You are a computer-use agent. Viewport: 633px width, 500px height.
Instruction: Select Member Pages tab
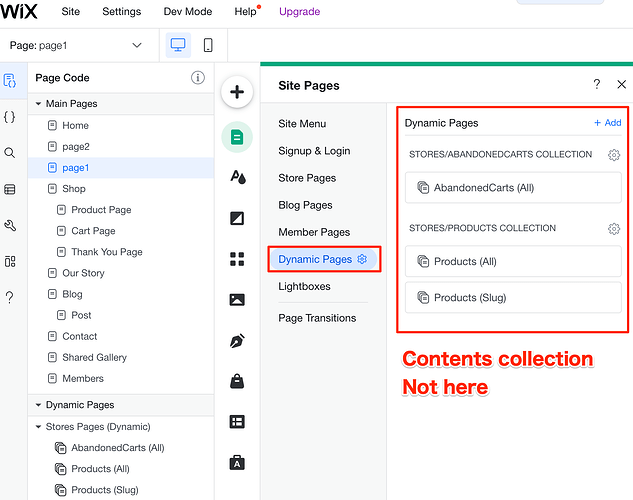pyautogui.click(x=314, y=232)
